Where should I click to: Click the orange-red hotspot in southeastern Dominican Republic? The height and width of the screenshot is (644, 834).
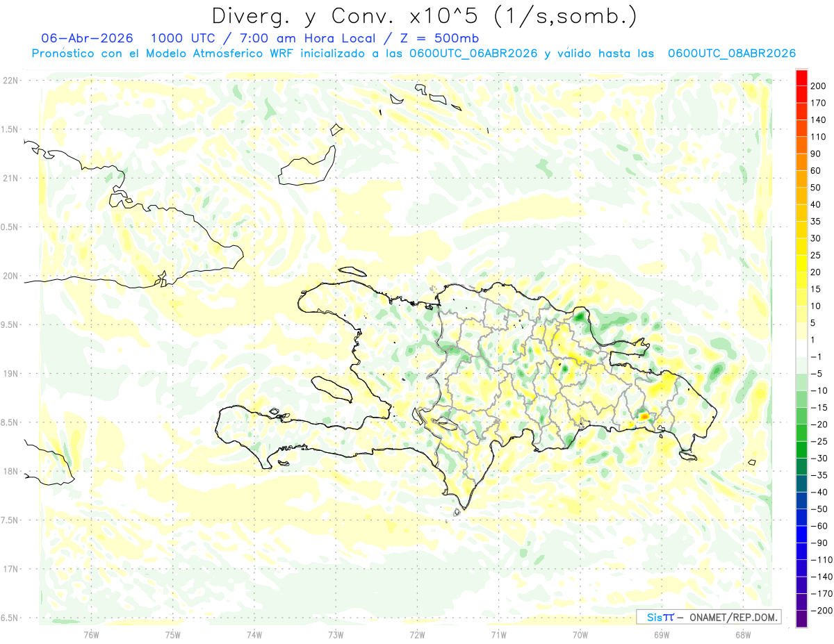(x=644, y=415)
